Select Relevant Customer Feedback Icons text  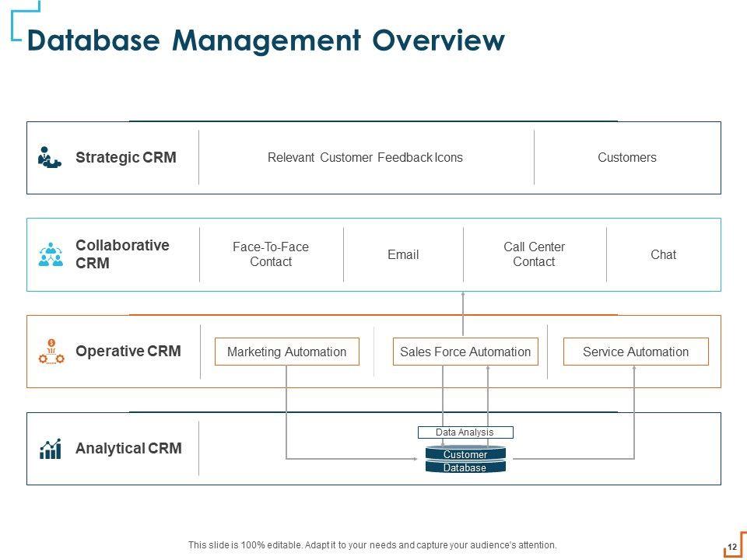pyautogui.click(x=365, y=157)
